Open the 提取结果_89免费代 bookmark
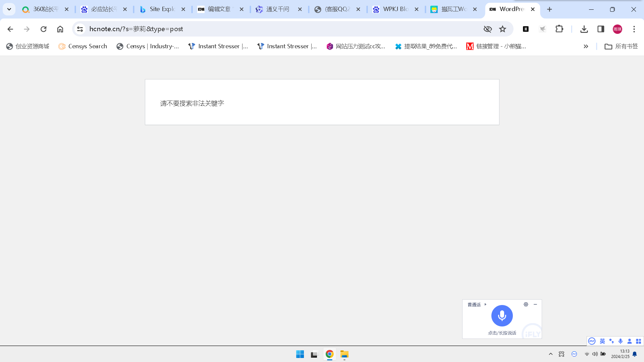The width and height of the screenshot is (644, 362). (426, 47)
